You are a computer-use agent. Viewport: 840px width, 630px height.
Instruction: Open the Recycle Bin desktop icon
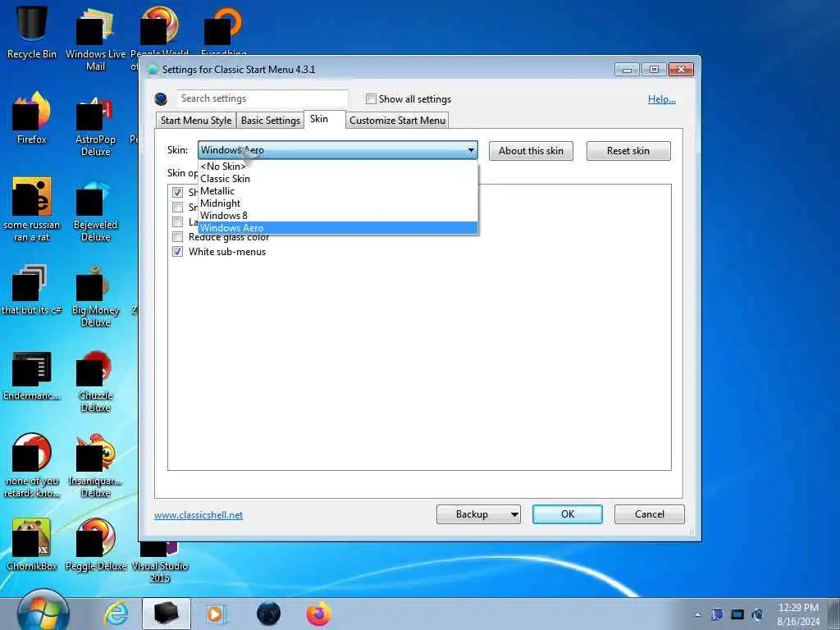32,31
